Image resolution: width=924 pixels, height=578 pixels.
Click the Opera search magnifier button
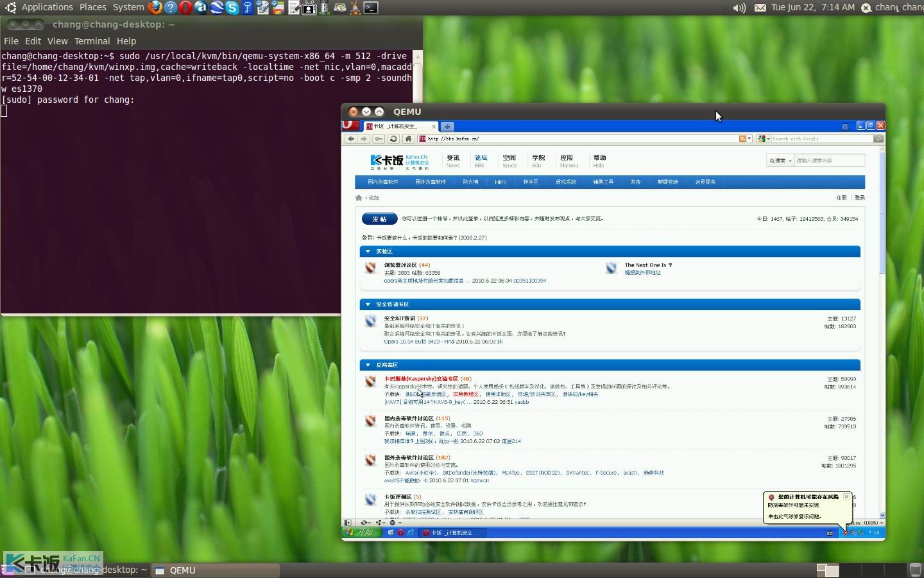click(879, 139)
